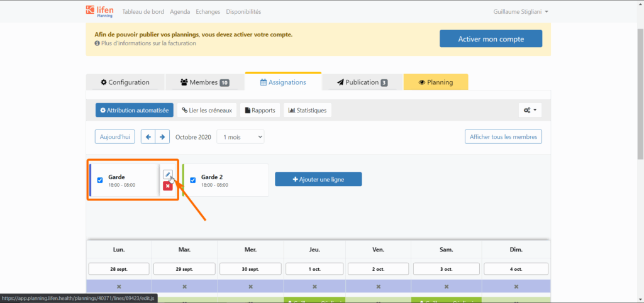644x303 pixels.
Task: Click Afficher tous les membres
Action: 503,136
